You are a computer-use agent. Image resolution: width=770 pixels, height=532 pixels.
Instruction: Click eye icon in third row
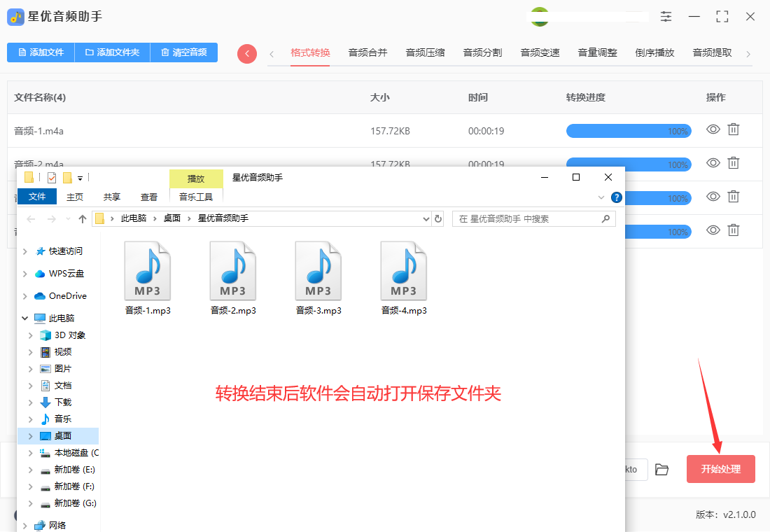(x=713, y=197)
